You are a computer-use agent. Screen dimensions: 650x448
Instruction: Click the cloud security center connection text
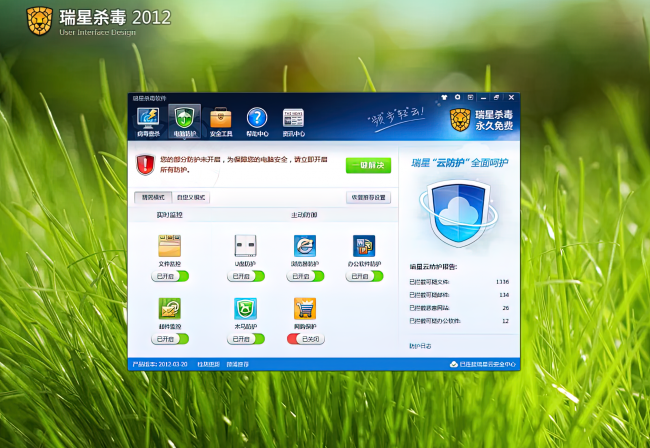488,364
